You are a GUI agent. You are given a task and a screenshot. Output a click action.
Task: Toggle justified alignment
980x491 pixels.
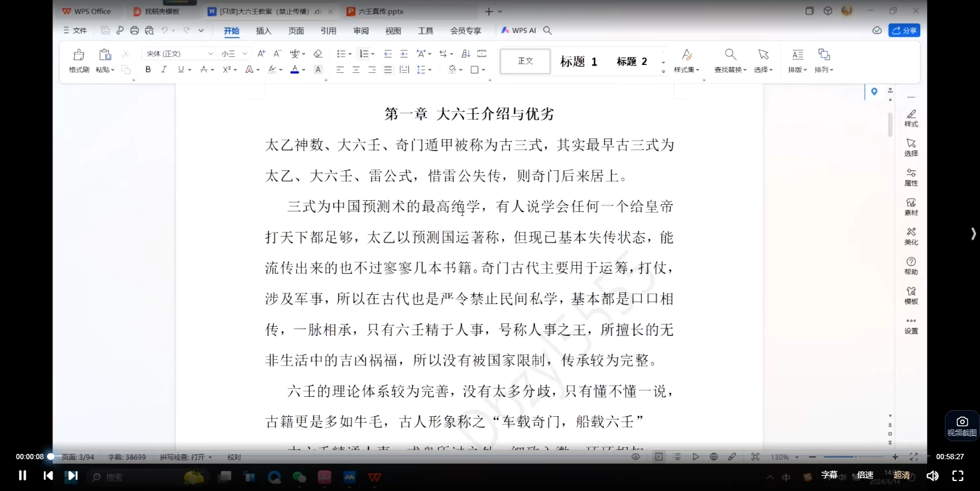[388, 70]
